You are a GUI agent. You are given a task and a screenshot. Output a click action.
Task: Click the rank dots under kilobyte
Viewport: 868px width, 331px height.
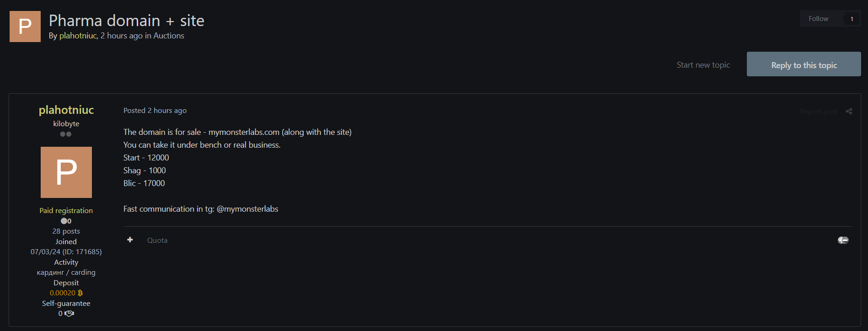point(66,134)
